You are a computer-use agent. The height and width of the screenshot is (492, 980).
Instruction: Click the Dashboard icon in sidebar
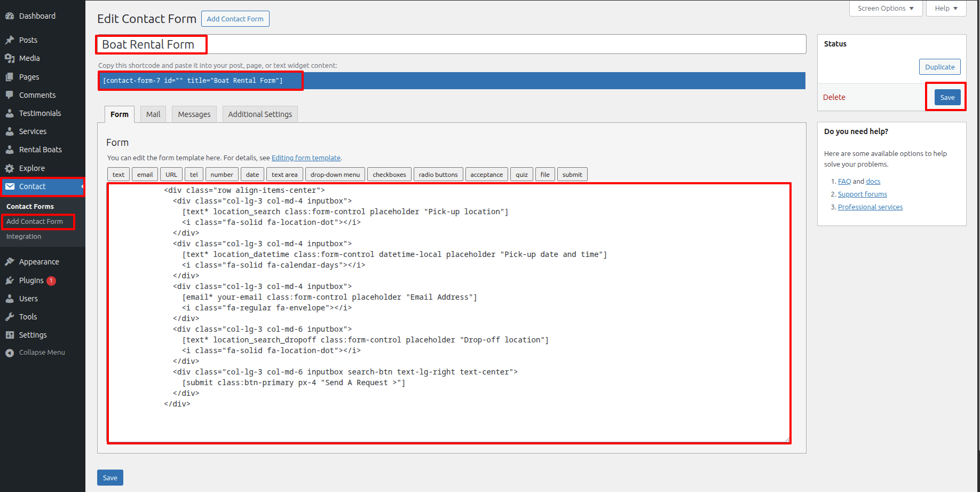click(10, 16)
